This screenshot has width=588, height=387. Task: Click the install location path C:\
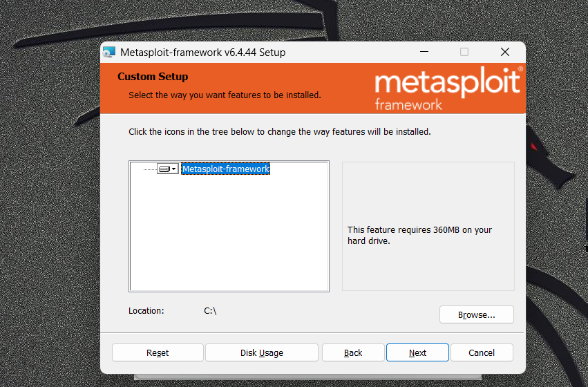(x=210, y=311)
